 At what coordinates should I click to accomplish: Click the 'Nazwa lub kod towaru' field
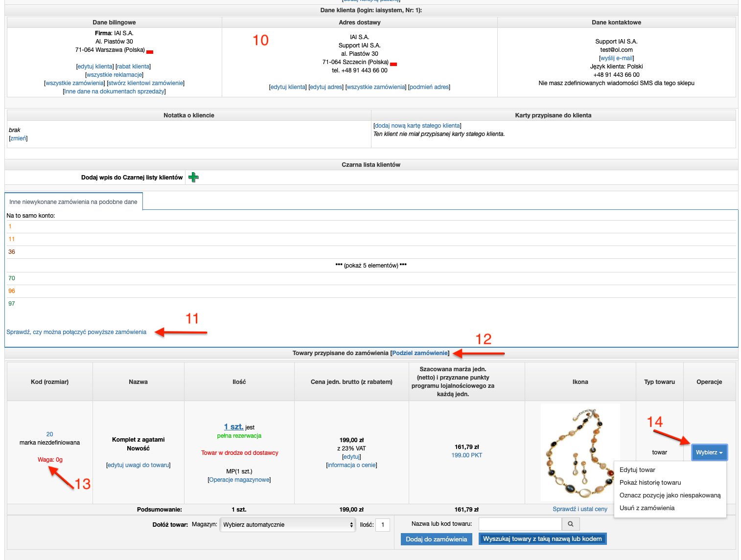click(520, 524)
